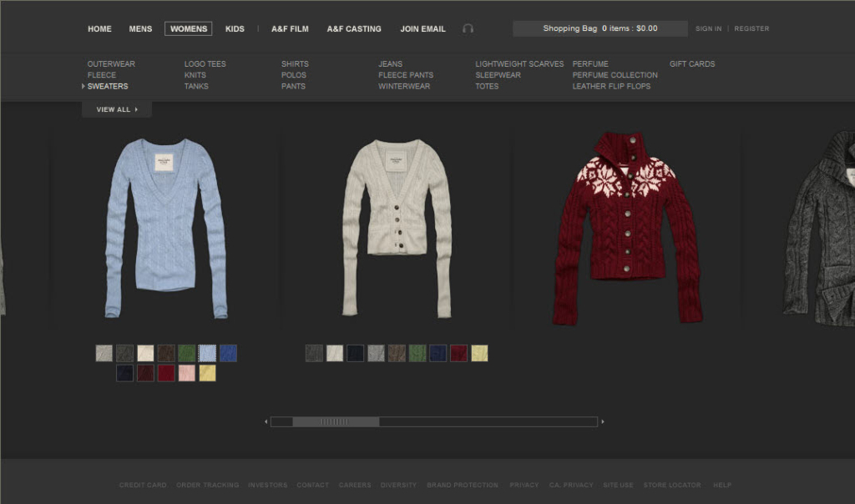Click VIEW ALL button
Viewport: 855px width, 504px height.
(117, 109)
